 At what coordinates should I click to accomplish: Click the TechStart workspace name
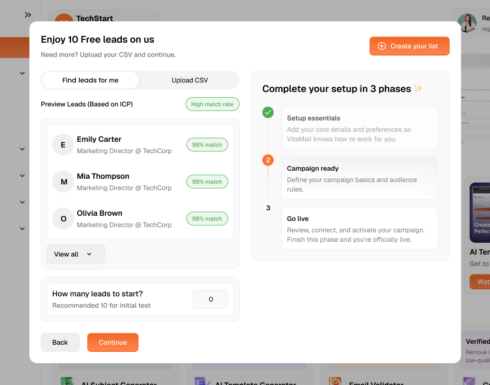95,18
